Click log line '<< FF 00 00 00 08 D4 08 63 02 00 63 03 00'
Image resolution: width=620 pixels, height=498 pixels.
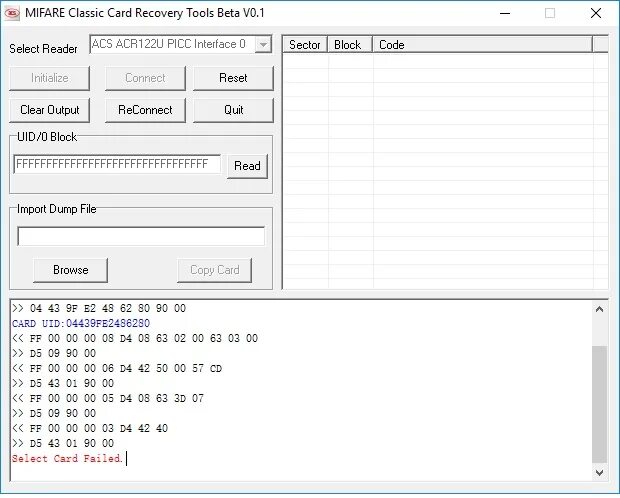pyautogui.click(x=135, y=339)
